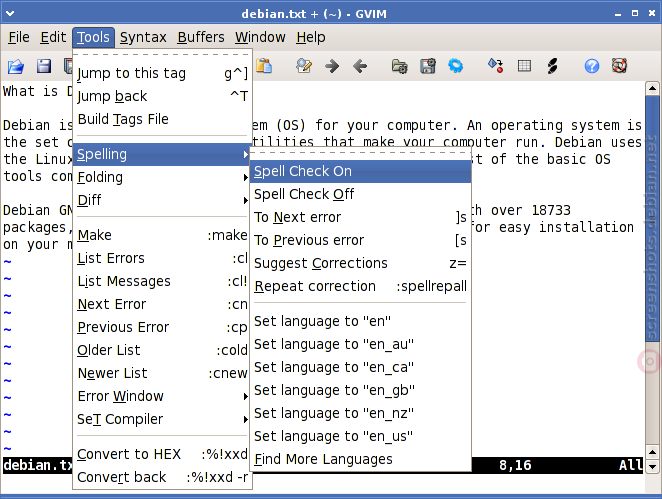Click the Load Session folder icon
Screen dimensions: 662x499
point(399,66)
